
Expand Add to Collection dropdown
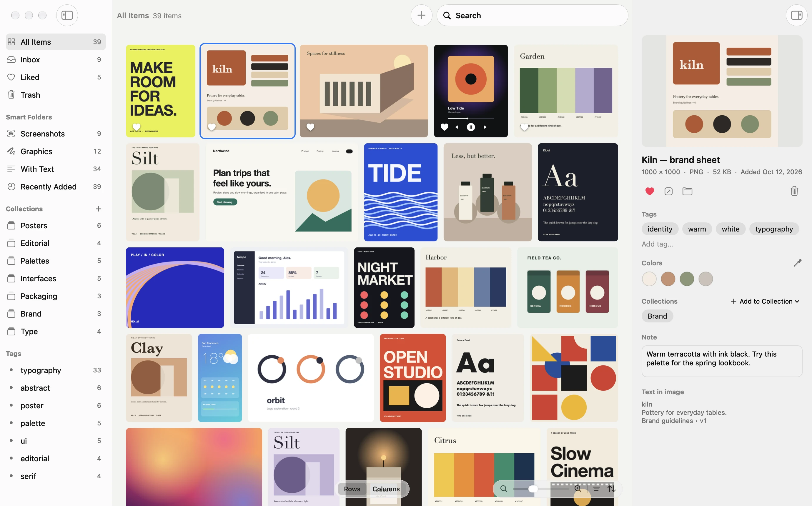click(765, 301)
